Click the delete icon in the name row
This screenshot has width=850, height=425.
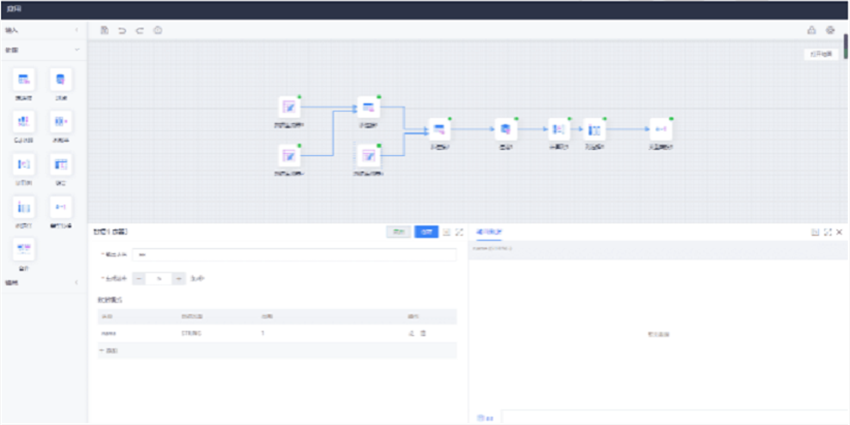coord(422,332)
